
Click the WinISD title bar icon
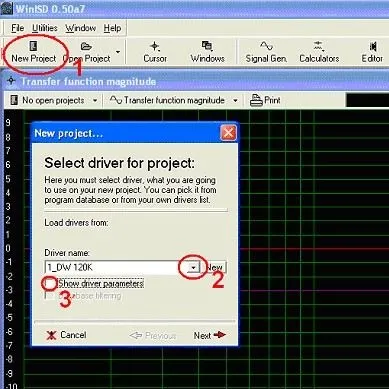(6, 9)
